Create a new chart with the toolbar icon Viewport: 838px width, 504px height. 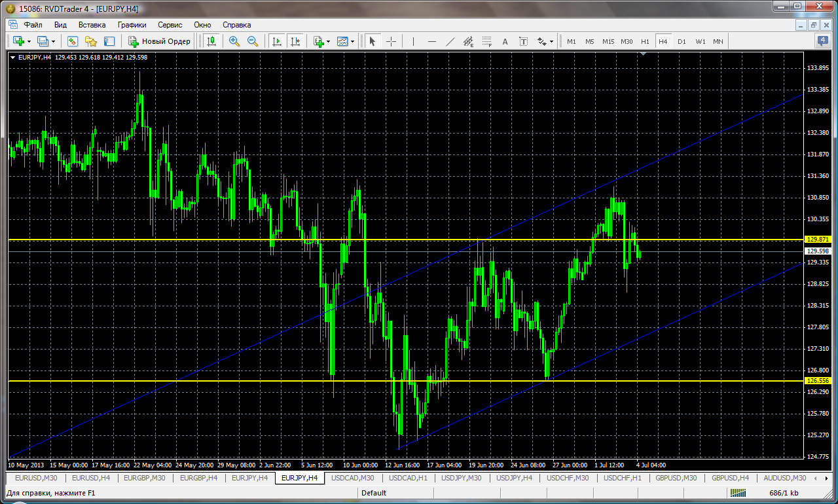click(18, 41)
